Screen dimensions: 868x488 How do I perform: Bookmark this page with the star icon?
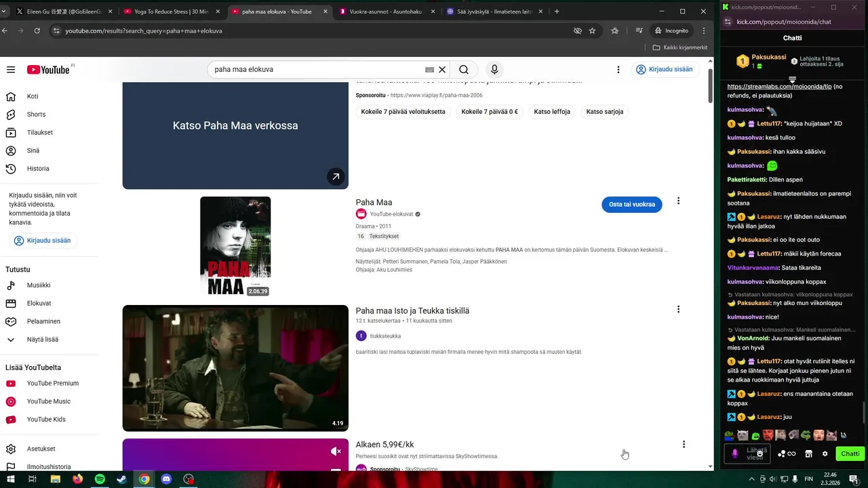(592, 30)
